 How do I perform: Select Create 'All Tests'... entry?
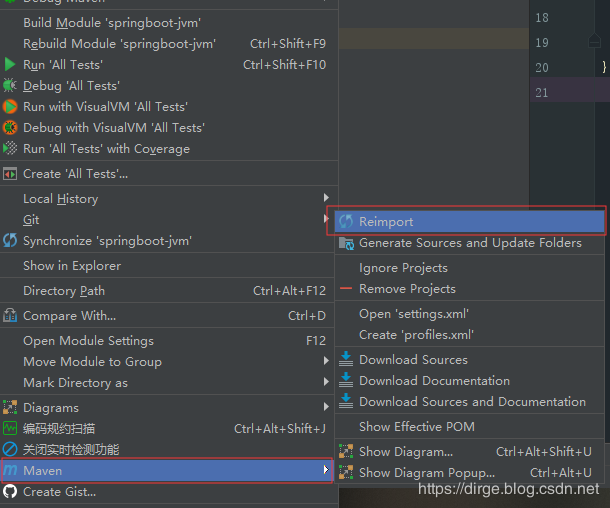click(x=169, y=173)
